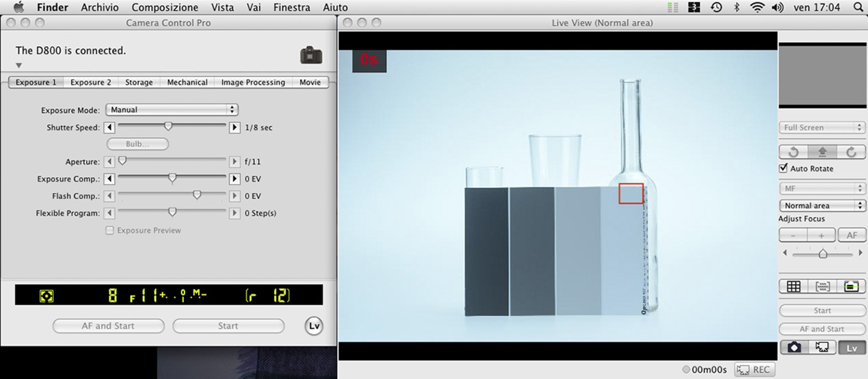The image size is (868, 379).
Task: Click the AF button under Adjust Focus
Action: [852, 235]
